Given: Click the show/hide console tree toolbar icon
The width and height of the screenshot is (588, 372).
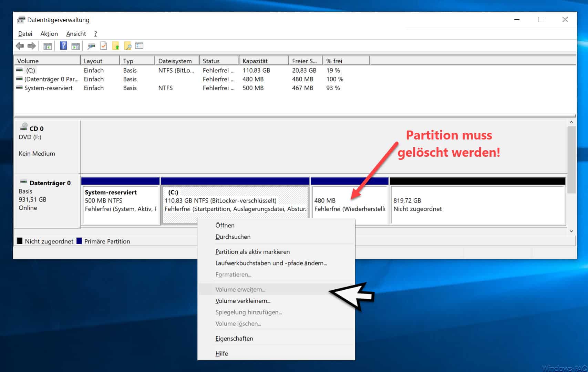Looking at the screenshot, I should (x=48, y=46).
